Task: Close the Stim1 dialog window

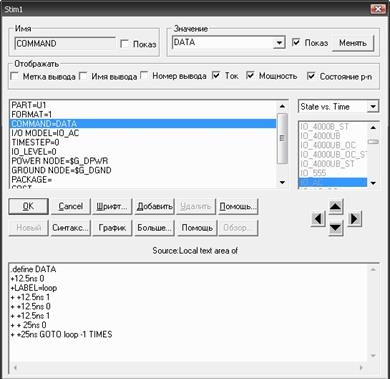Action: pyautogui.click(x=378, y=9)
